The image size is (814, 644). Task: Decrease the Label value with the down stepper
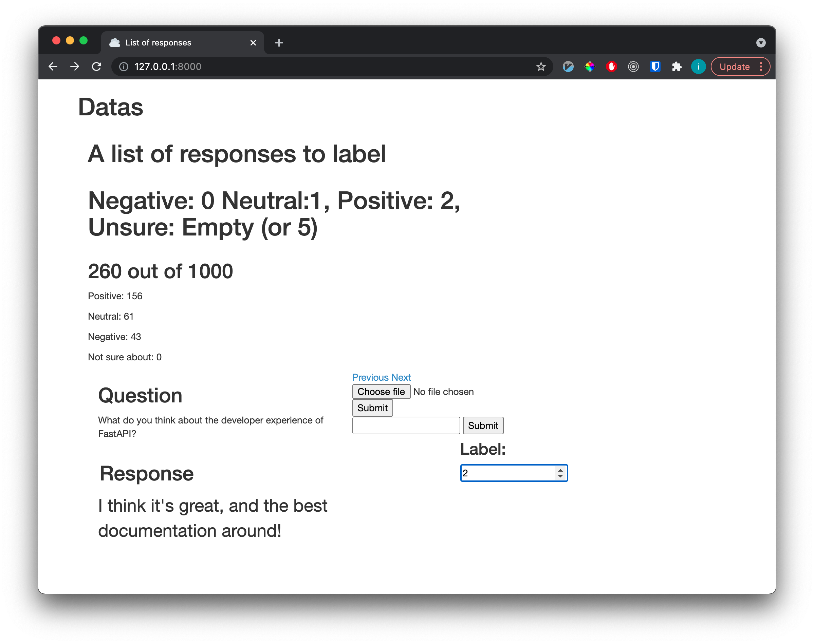pos(560,476)
